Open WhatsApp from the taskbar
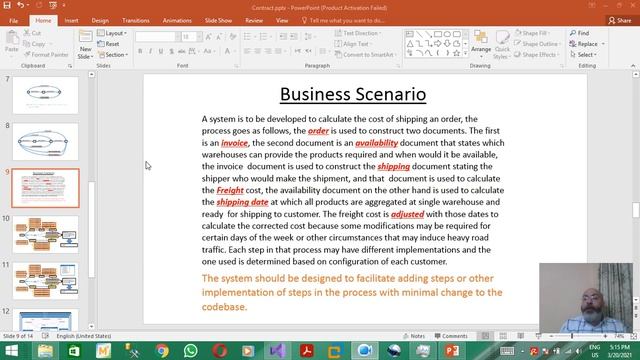Viewport: 640px width, 360px height. pyautogui.click(x=191, y=351)
